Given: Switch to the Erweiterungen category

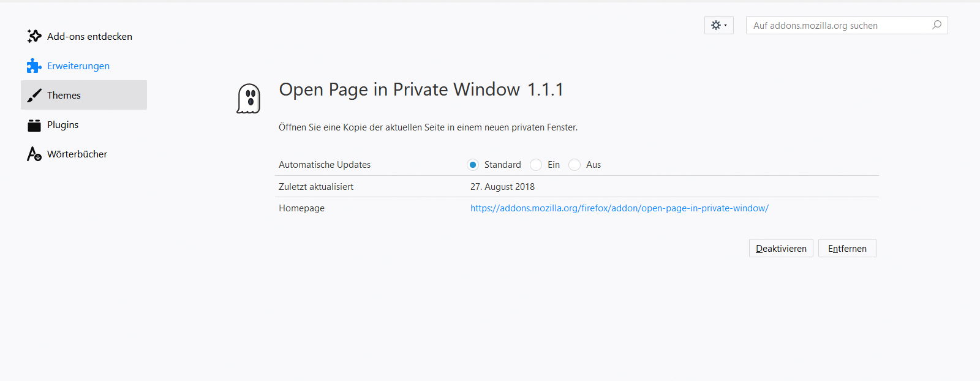Looking at the screenshot, I should click(78, 66).
